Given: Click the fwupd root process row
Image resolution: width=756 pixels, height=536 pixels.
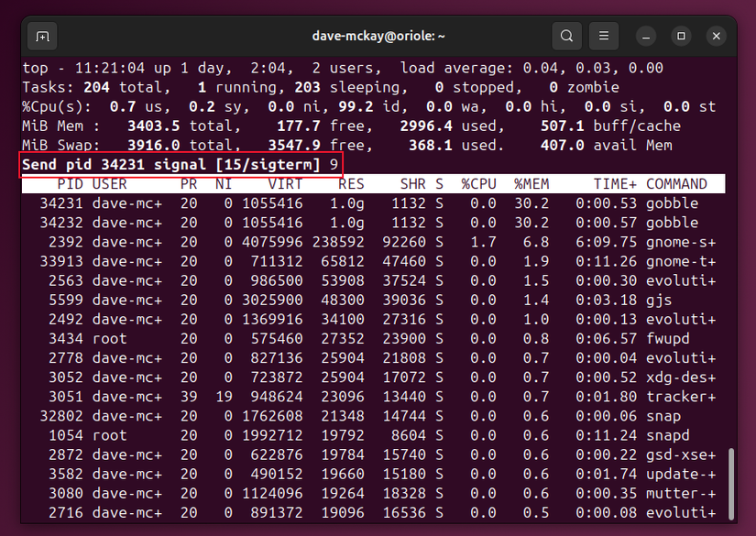Looking at the screenshot, I should [x=275, y=338].
